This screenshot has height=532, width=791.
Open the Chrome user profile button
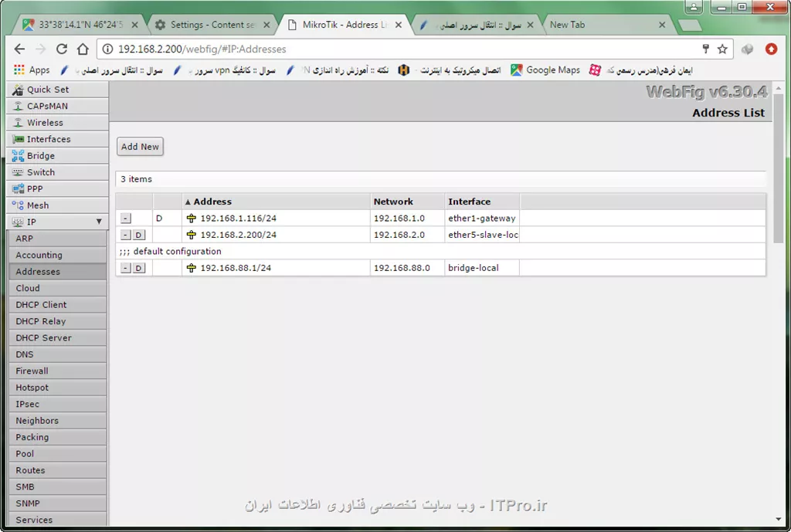694,7
